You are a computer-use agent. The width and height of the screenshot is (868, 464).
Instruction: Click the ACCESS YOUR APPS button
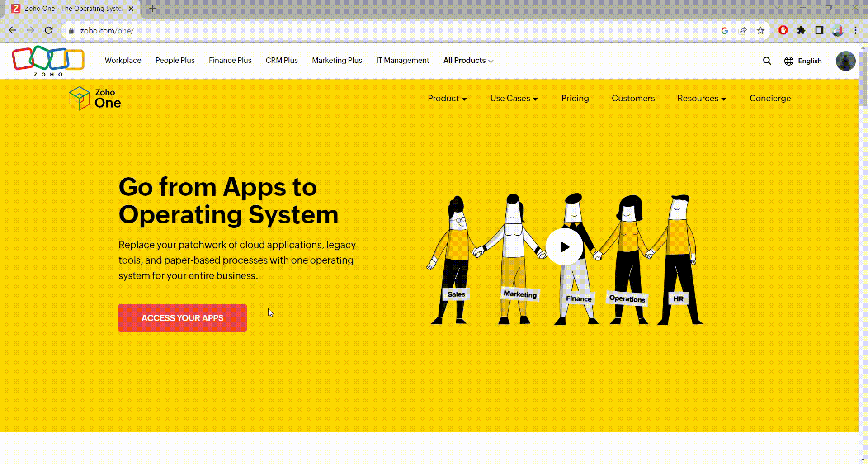click(x=182, y=318)
